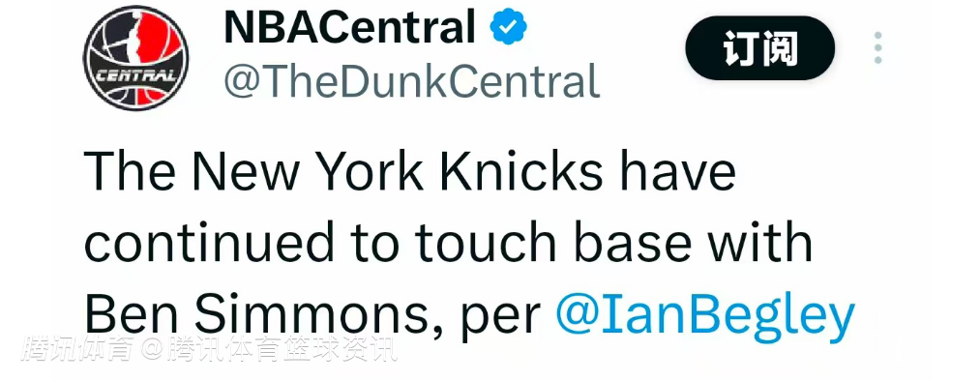Click the 腾讯体育 watermark at left
Viewport: 980px width, 381px height.
[76, 350]
